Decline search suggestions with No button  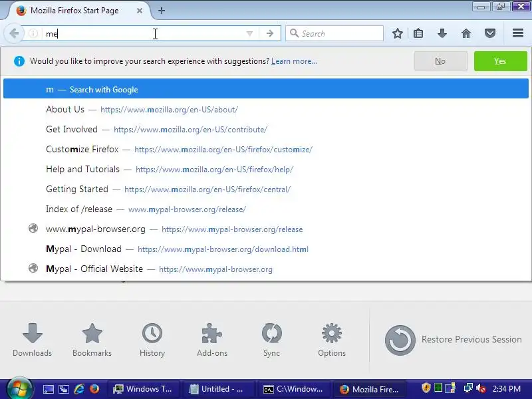440,61
